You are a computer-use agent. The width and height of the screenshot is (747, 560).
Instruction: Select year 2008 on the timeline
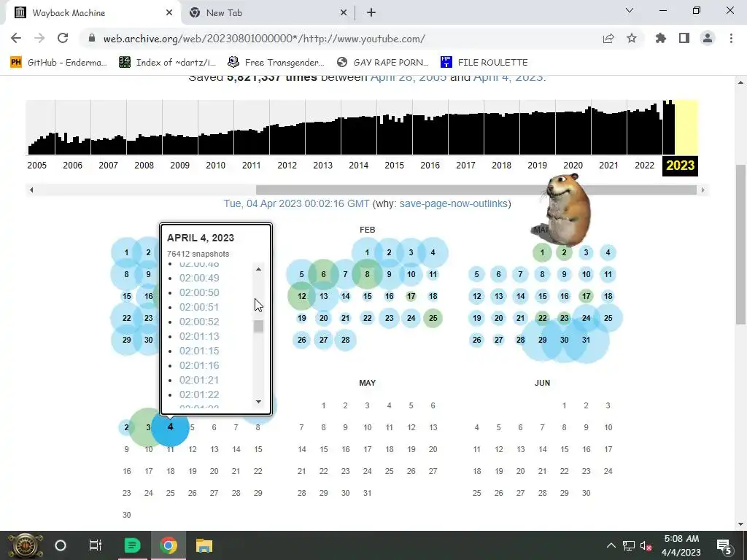click(144, 166)
